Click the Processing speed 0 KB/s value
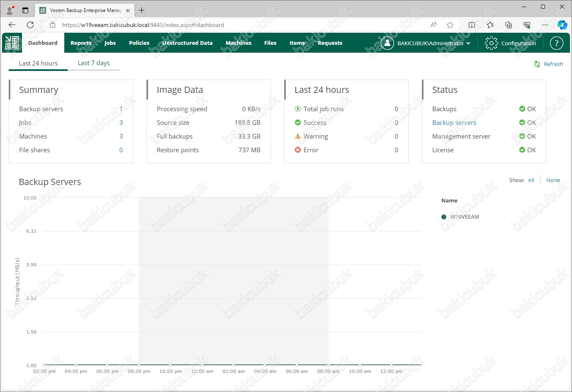This screenshot has width=572, height=392. (x=251, y=109)
